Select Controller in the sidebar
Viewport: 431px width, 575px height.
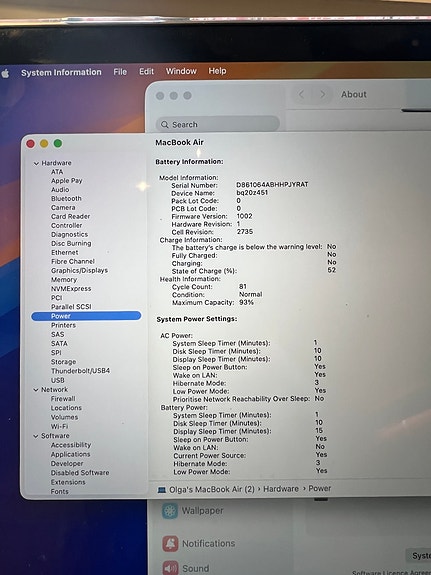66,226
